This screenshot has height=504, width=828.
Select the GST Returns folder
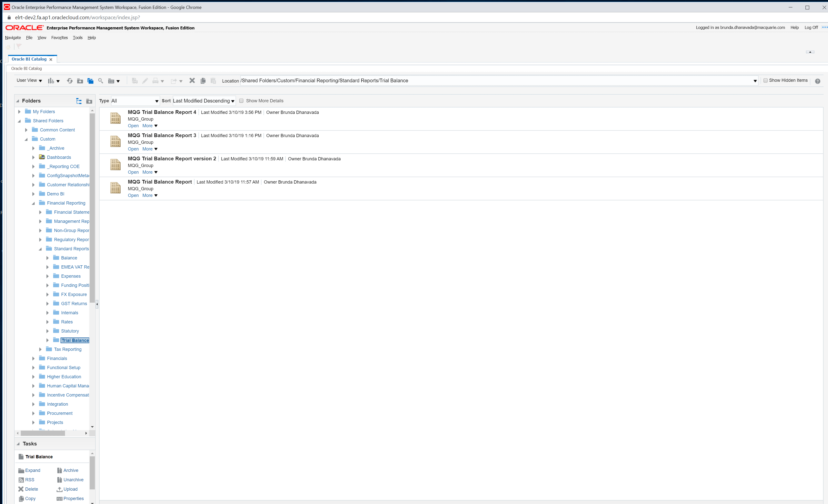coord(74,303)
